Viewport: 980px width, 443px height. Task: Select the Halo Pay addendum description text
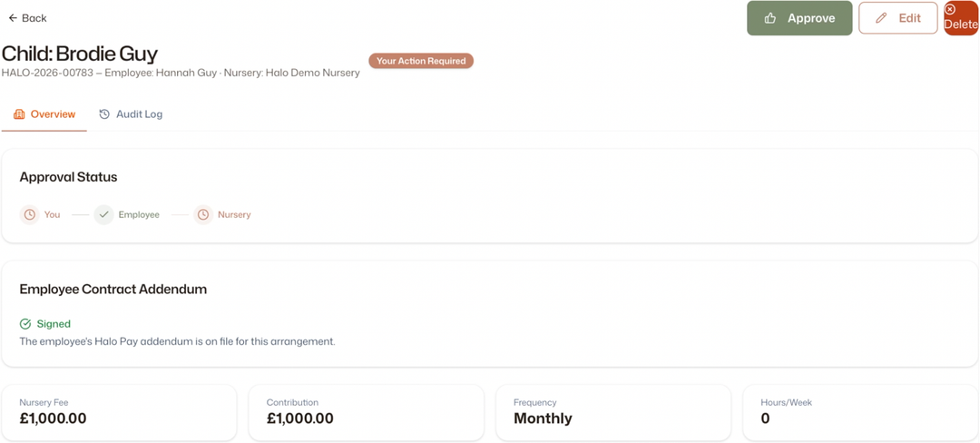click(x=178, y=341)
